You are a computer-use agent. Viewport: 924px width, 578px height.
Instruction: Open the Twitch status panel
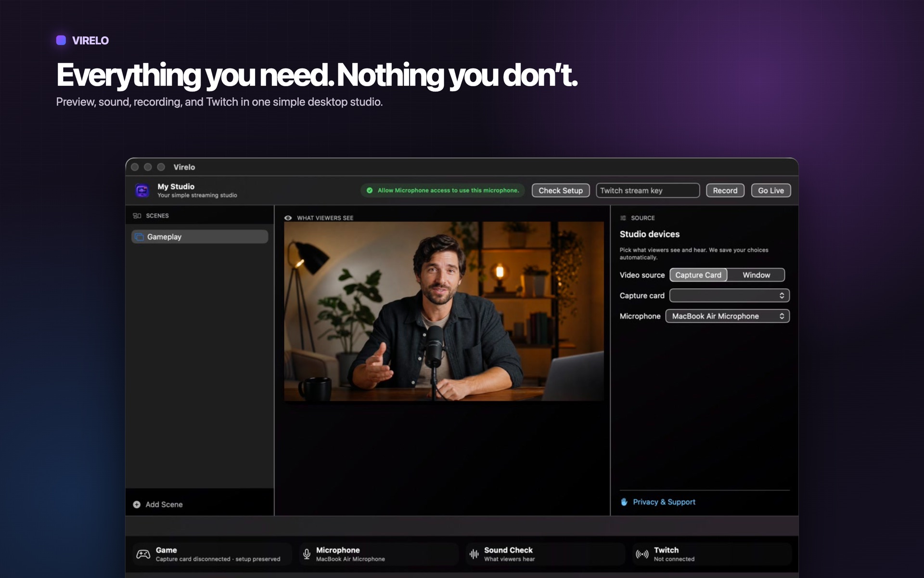[x=712, y=554]
